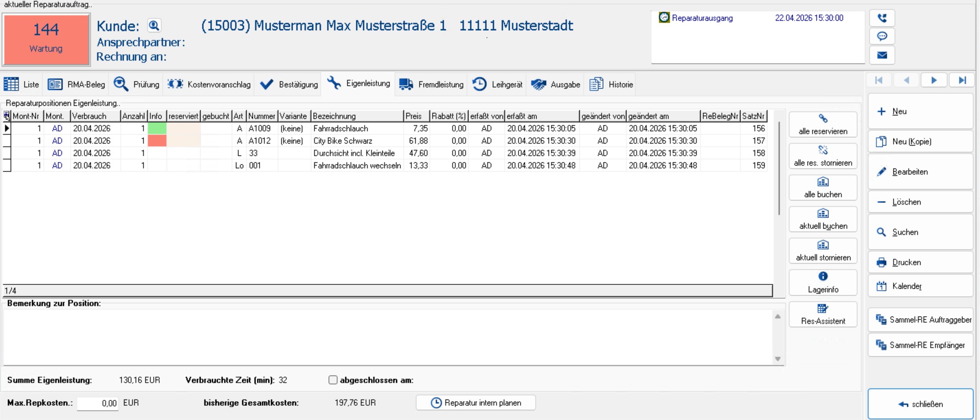Open the Historie tab

[611, 85]
